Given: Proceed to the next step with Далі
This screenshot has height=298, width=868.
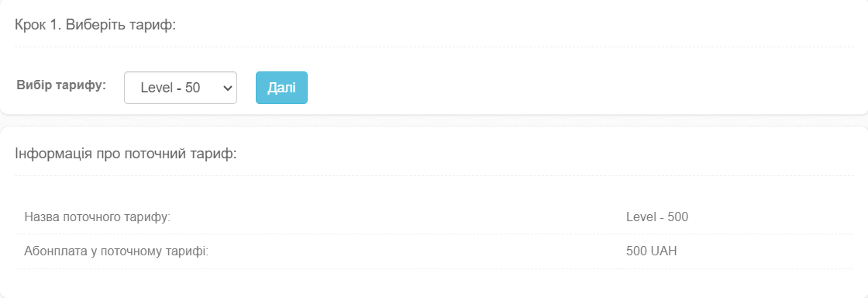Looking at the screenshot, I should pyautogui.click(x=281, y=88).
